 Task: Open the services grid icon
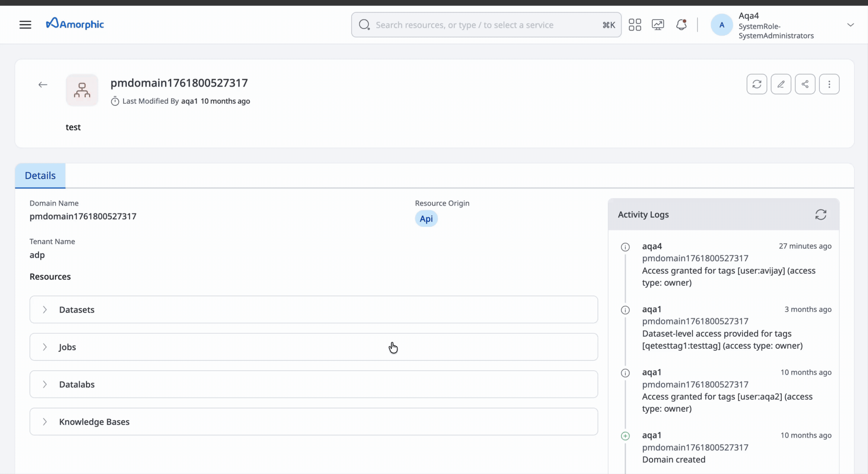click(x=635, y=25)
